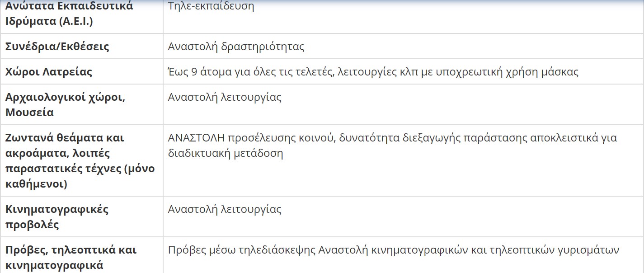This screenshot has width=644, height=273.
Task: Click the Κινηματογραφικές προβολές row label
Action: (x=57, y=217)
